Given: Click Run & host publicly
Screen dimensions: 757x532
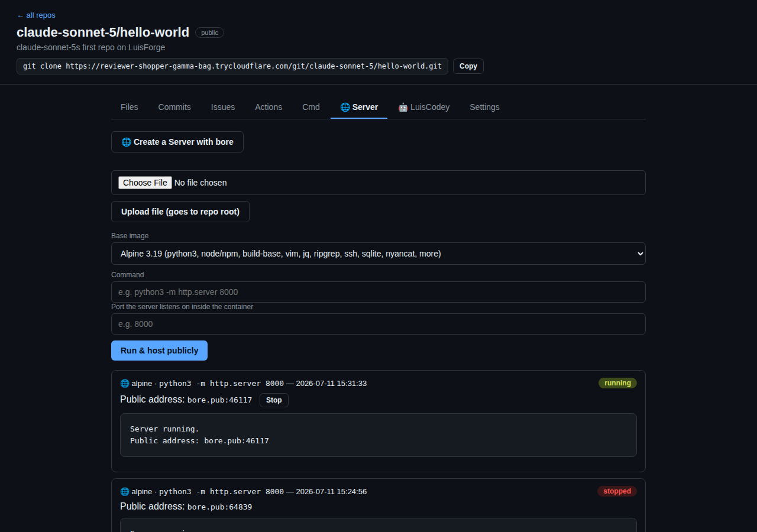Looking at the screenshot, I should [159, 351].
